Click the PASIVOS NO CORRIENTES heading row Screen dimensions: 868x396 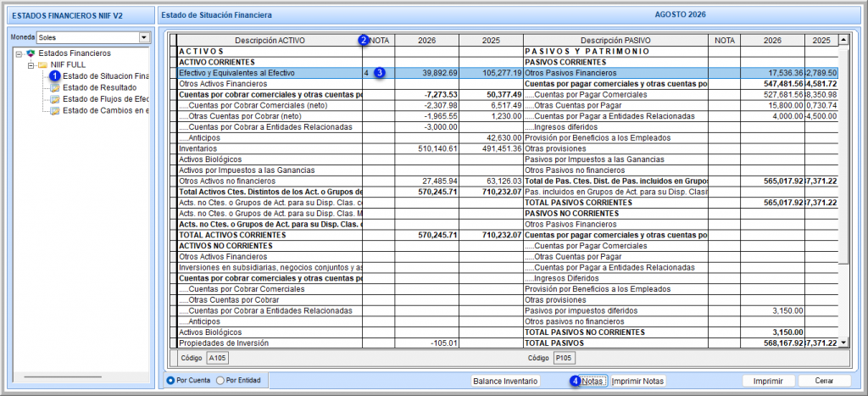[615, 213]
